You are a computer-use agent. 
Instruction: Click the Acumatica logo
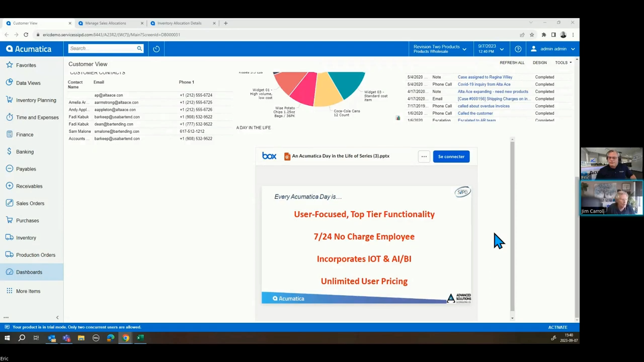tap(29, 49)
